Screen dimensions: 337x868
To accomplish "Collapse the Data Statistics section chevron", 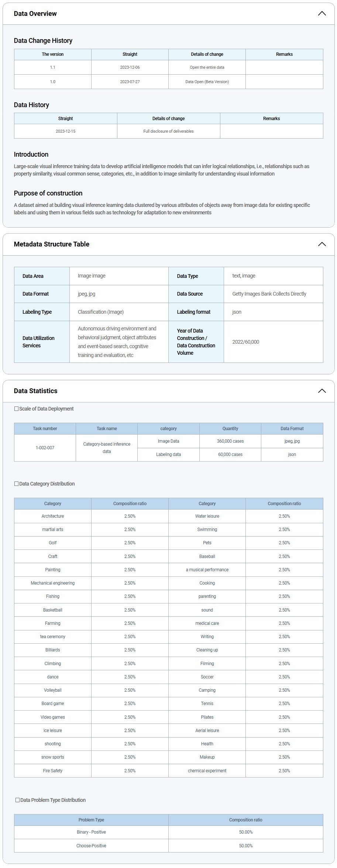I will tap(321, 391).
